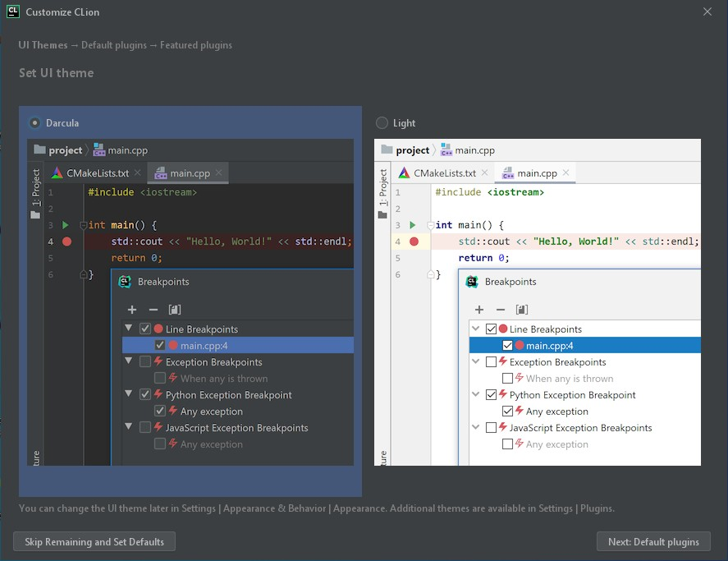This screenshot has height=561, width=728.
Task: Toggle Line Breakpoints checkbox in Light preview
Action: 491,329
